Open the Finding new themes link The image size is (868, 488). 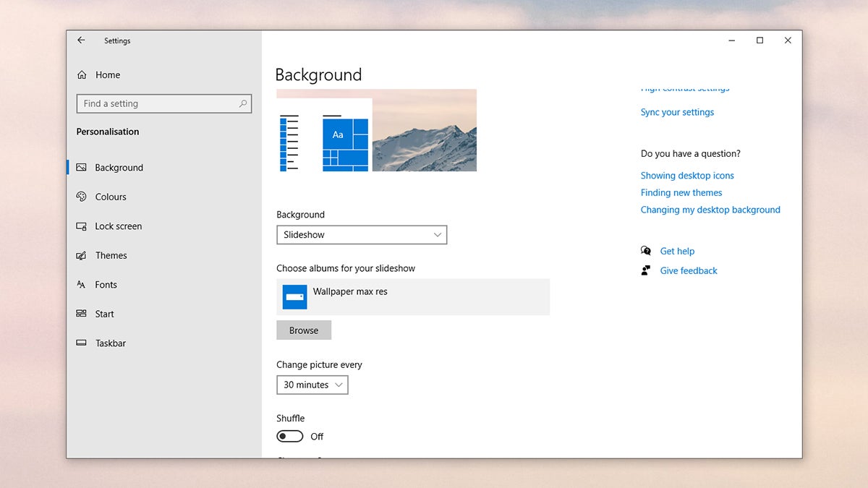681,192
